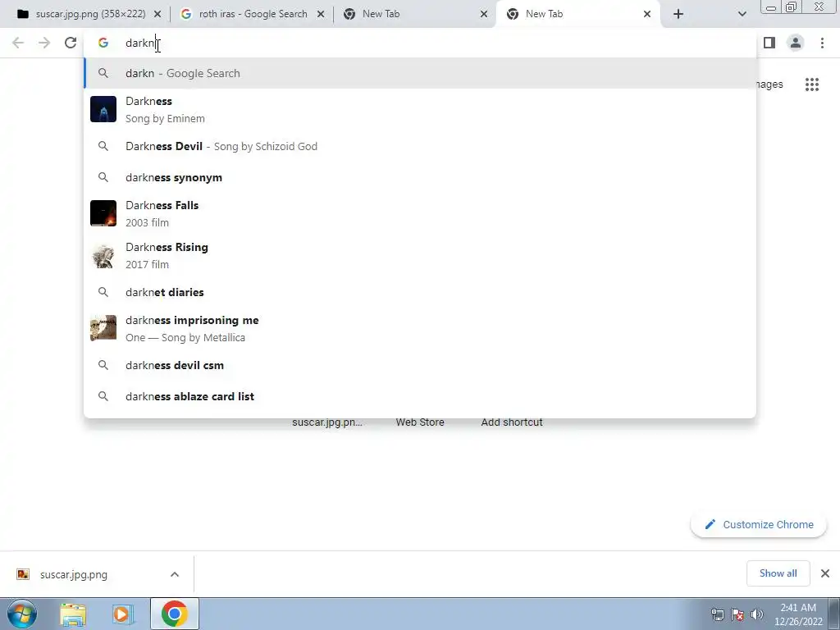Click the Darkness Rising poster thumbnail
This screenshot has height=630, width=840.
[103, 255]
